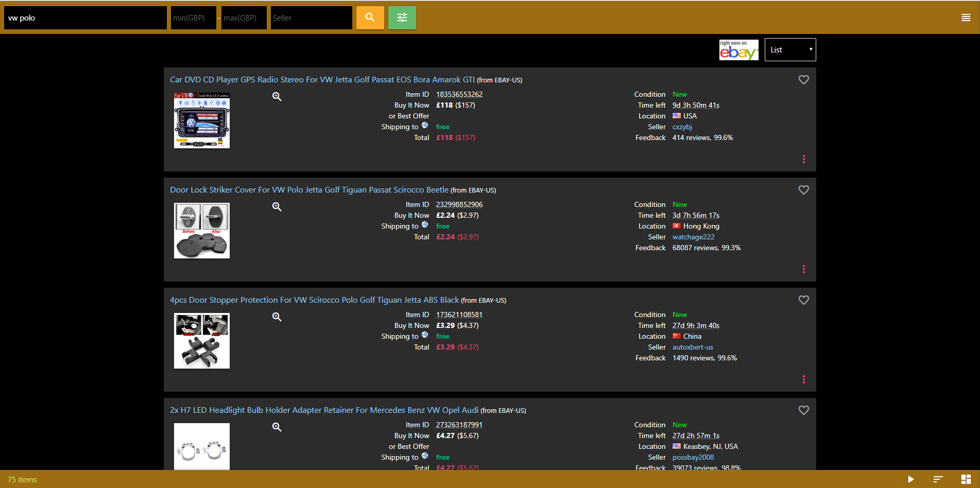Click item ID 173621108581

pos(459,315)
